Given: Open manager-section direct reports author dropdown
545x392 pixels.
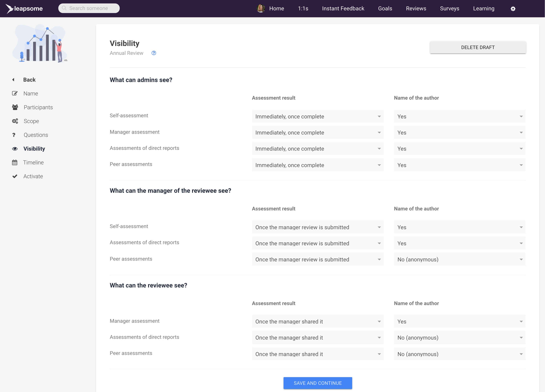Looking at the screenshot, I should pos(460,243).
